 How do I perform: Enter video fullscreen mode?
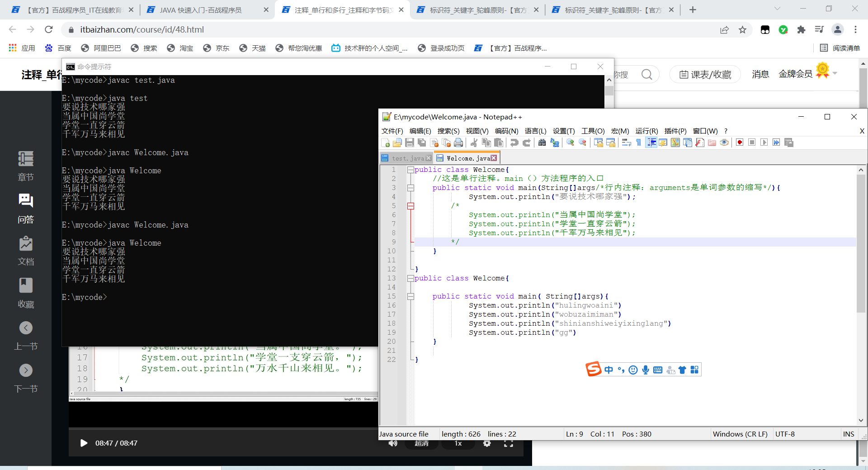[509, 443]
